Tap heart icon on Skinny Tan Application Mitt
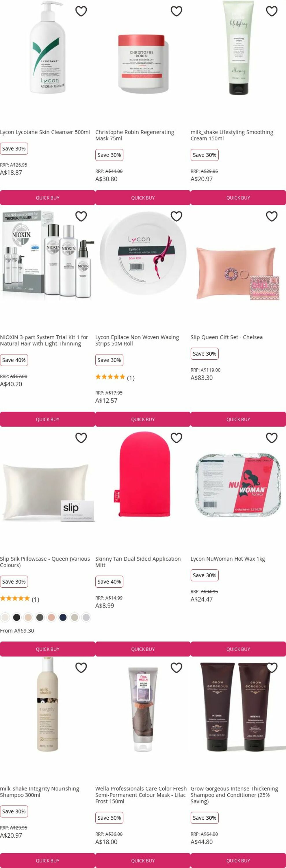Viewport: 286px width, 868px height. tap(176, 438)
